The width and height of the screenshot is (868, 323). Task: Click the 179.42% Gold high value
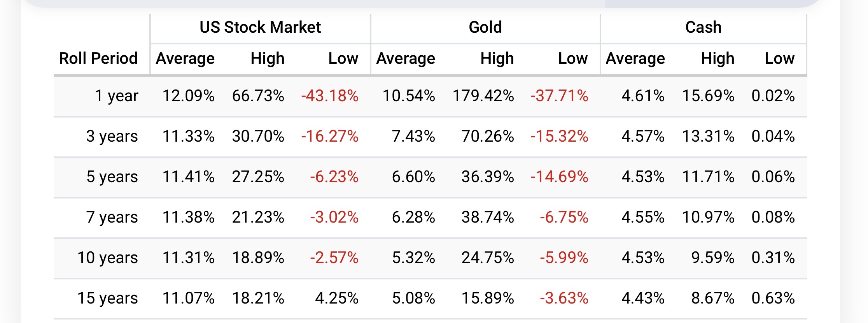(x=483, y=96)
